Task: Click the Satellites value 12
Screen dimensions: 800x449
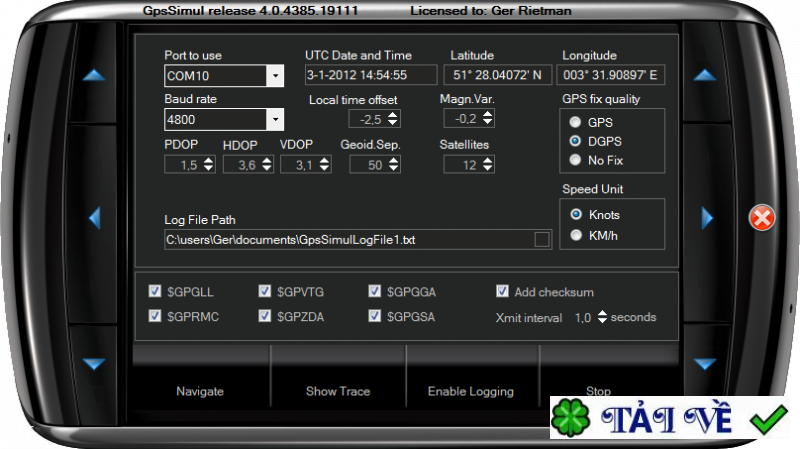Action: pyautogui.click(x=469, y=165)
